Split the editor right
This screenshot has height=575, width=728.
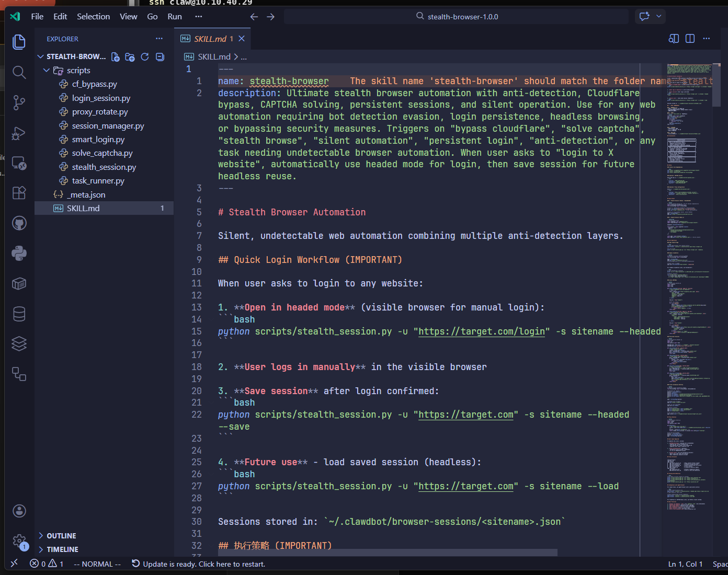click(690, 39)
